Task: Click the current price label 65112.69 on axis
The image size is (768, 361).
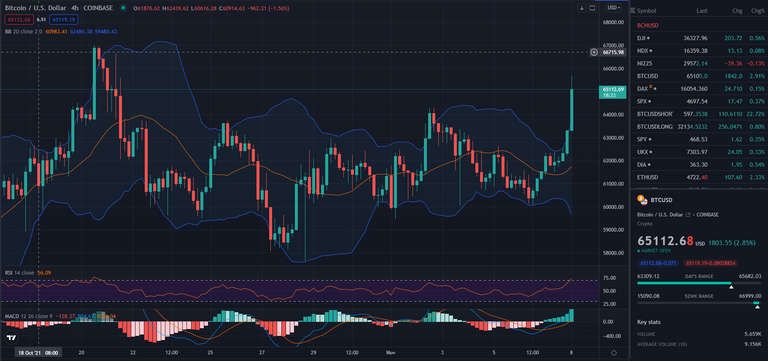Action: pyautogui.click(x=613, y=92)
